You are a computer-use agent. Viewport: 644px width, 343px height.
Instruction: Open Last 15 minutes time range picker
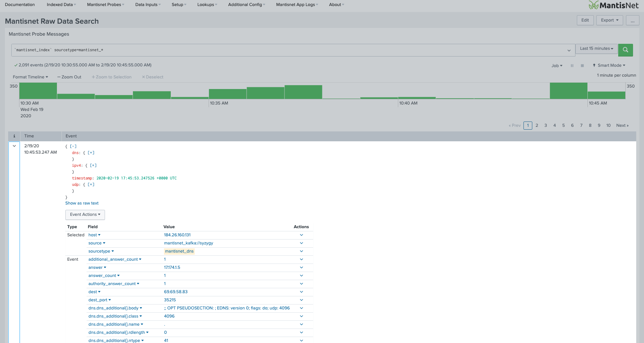coord(596,49)
